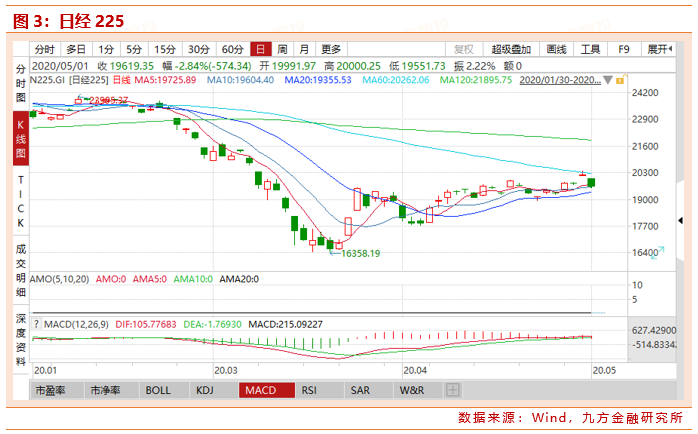Select the BOLL indicator tab

(x=158, y=390)
